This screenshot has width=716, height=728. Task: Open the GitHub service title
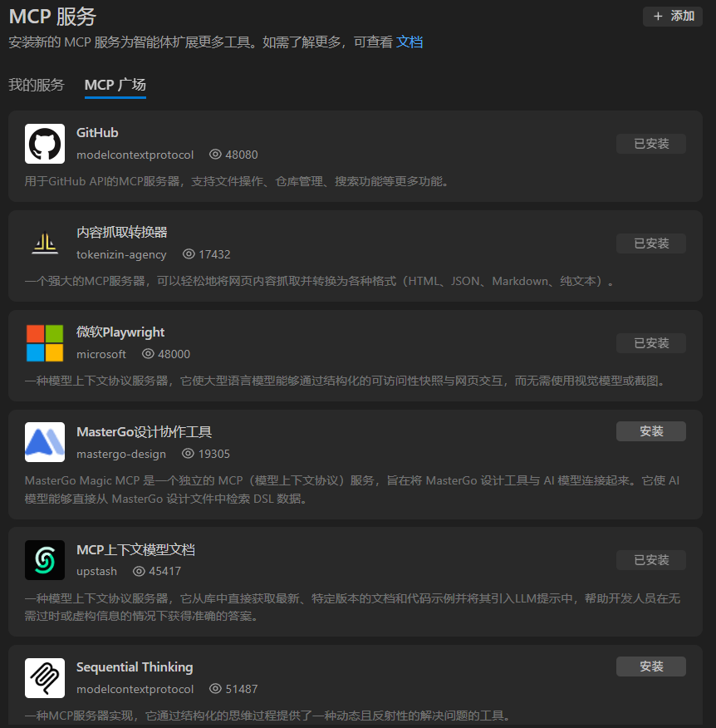(97, 133)
